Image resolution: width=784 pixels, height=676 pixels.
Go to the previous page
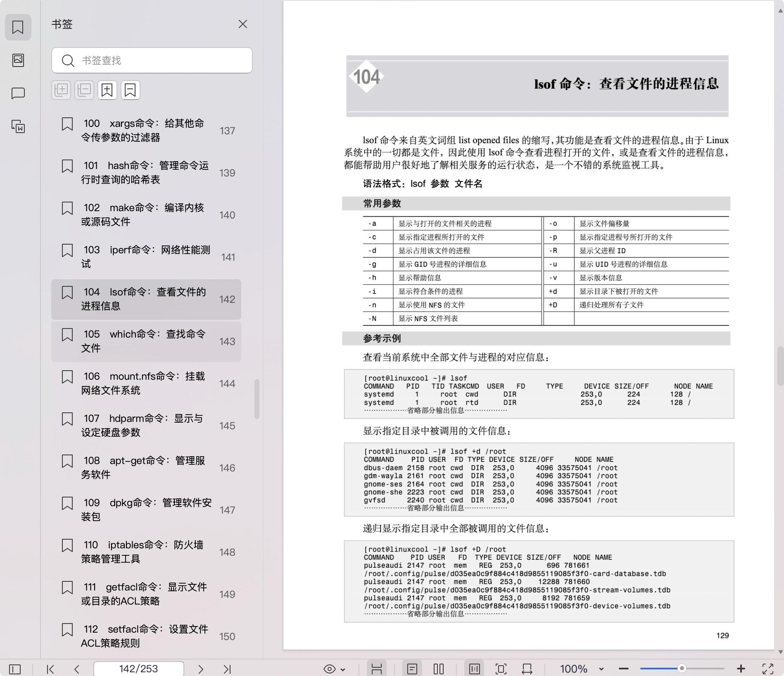[x=77, y=669]
